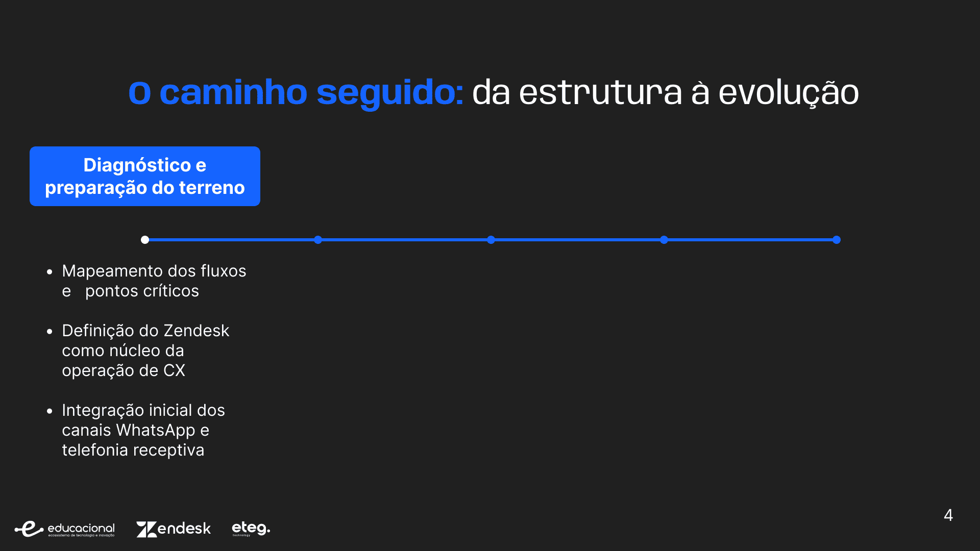The width and height of the screenshot is (980, 551).
Task: Select the white first timeline dot
Action: pyautogui.click(x=145, y=240)
